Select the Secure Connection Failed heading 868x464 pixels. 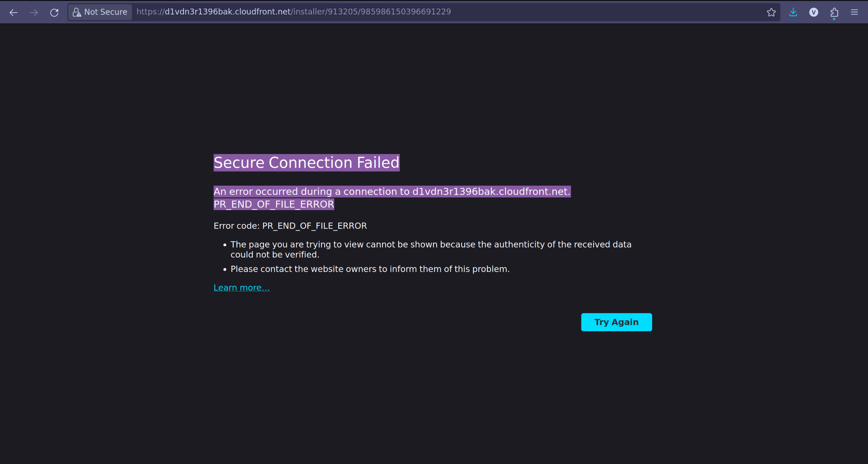[306, 163]
